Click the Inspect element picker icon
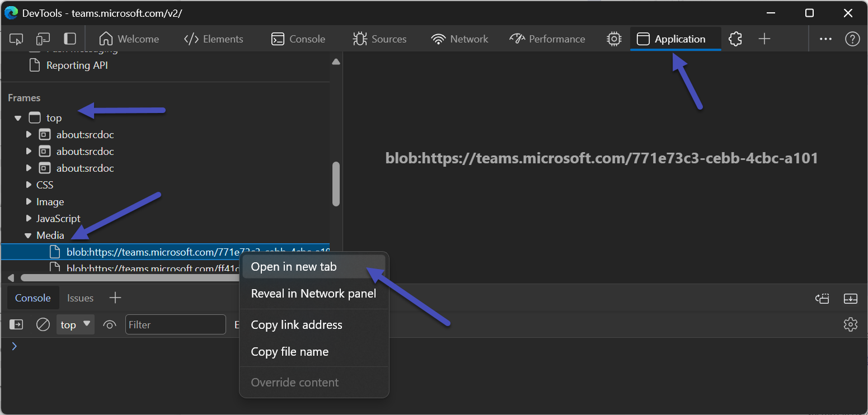This screenshot has width=868, height=415. click(x=16, y=39)
